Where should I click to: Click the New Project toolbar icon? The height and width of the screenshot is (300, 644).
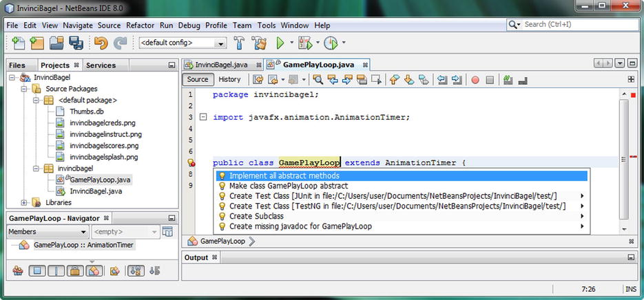coord(37,43)
